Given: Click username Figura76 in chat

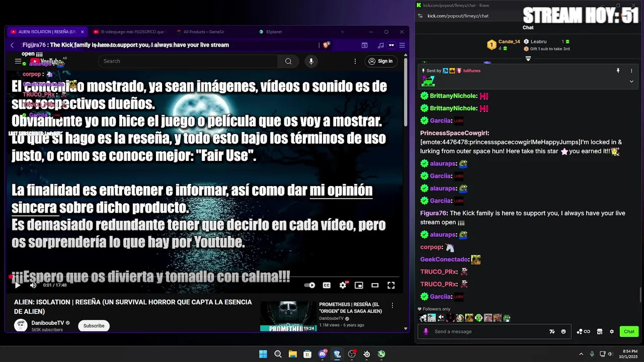Looking at the screenshot, I should coord(433,213).
